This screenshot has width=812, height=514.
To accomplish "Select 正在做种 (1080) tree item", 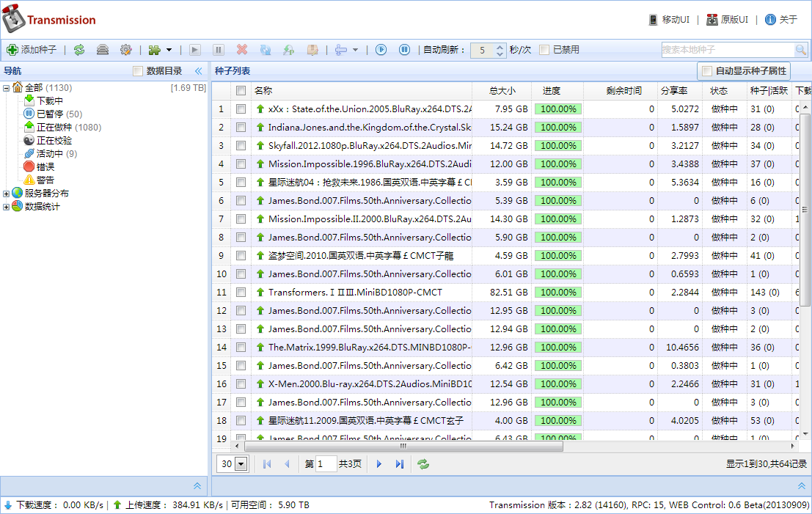I will (68, 128).
